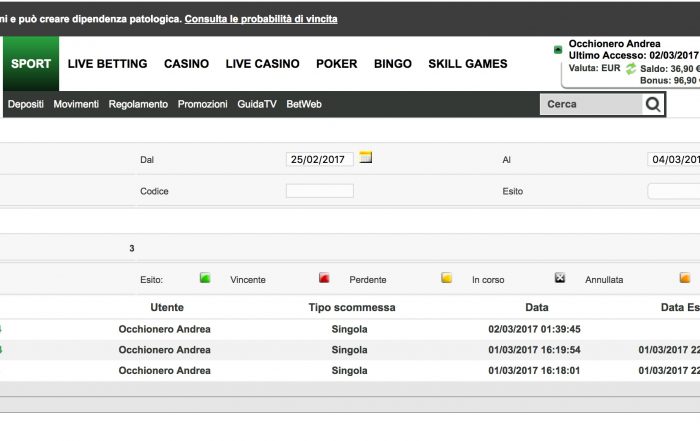Open the SPORT section tab
This screenshot has width=700, height=441.
31,64
